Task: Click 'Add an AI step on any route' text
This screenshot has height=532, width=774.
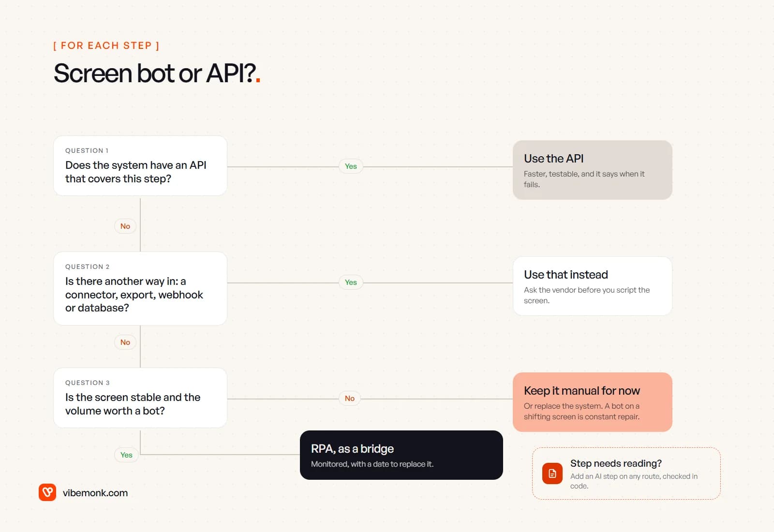Action: click(x=634, y=481)
